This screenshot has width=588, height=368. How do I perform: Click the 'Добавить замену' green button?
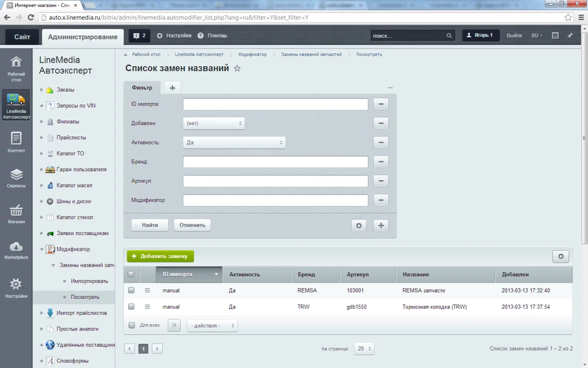160,256
